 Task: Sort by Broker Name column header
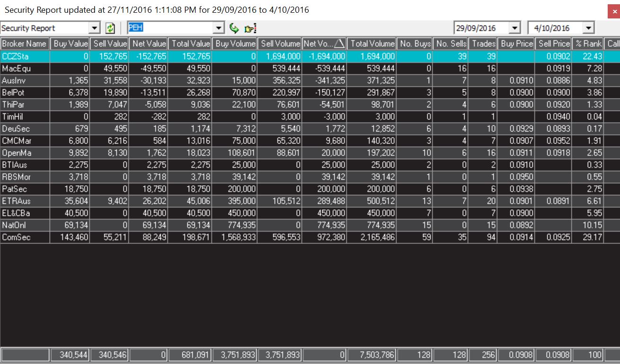tap(25, 43)
